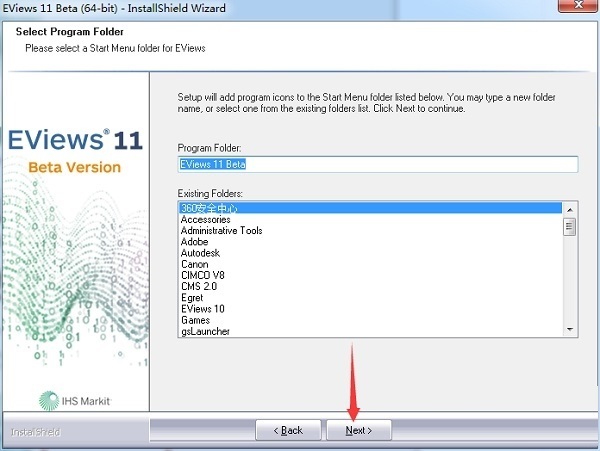The width and height of the screenshot is (600, 451).
Task: Go back with the Back button
Action: click(x=288, y=430)
